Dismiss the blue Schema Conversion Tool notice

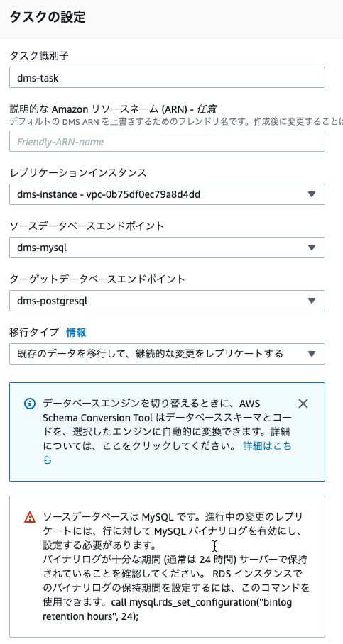pyautogui.click(x=303, y=404)
